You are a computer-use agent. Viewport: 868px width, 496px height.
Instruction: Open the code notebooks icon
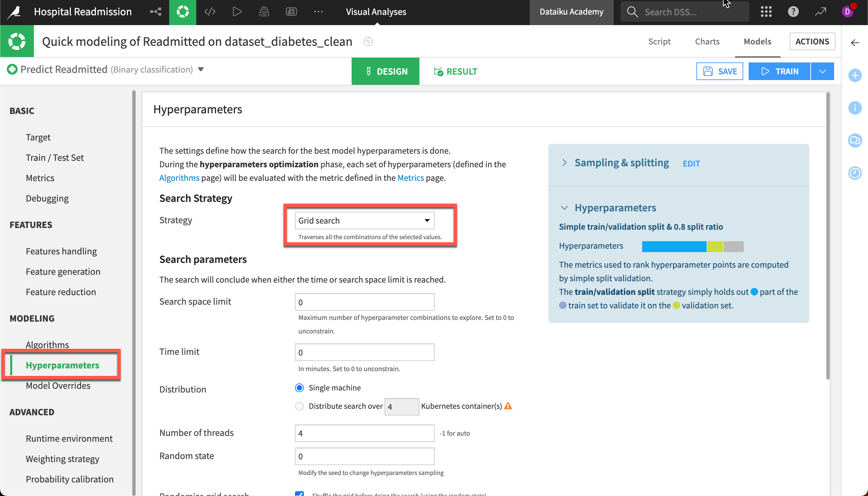click(210, 12)
